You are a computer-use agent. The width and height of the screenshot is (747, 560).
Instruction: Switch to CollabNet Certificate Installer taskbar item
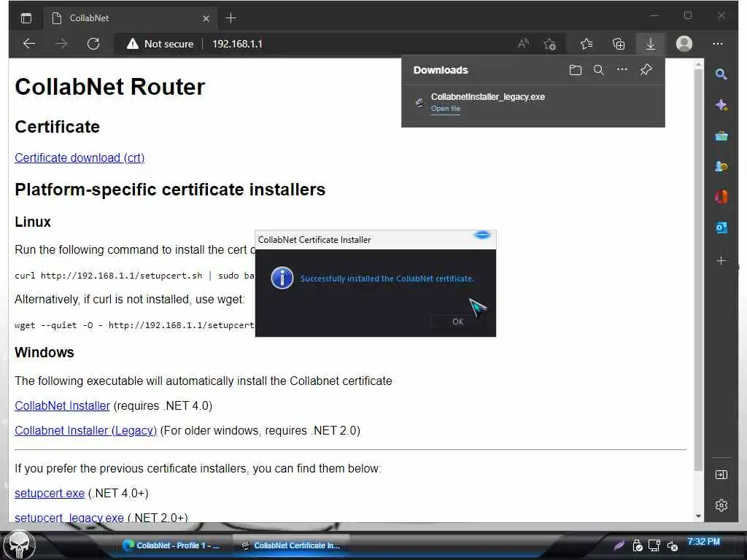pos(290,545)
